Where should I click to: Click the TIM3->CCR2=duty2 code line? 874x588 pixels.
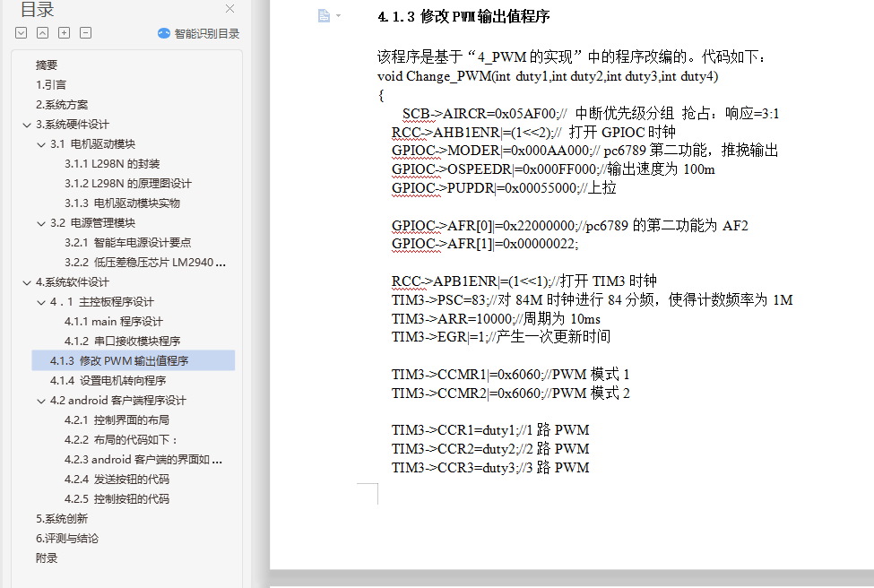coord(490,449)
